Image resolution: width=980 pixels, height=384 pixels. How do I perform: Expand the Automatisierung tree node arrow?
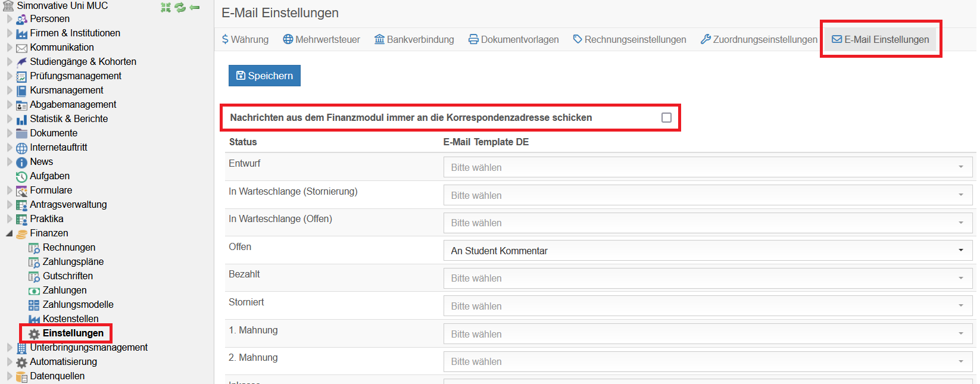(10, 362)
